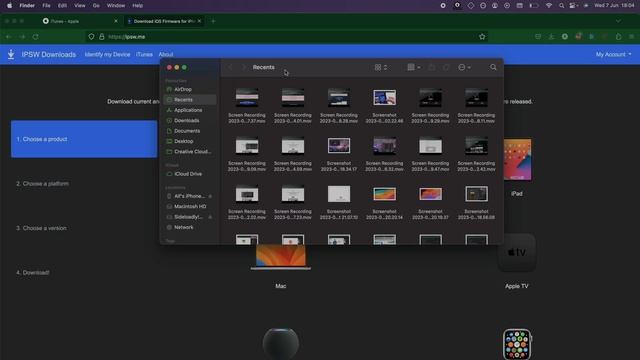Screen dimensions: 640x360
Task: Expand the list all tabs chevron
Action: (618, 21)
